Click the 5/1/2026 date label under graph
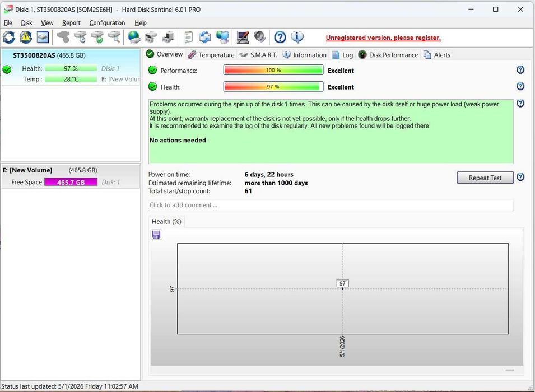Screen dimensions: 535x392 click(x=342, y=346)
